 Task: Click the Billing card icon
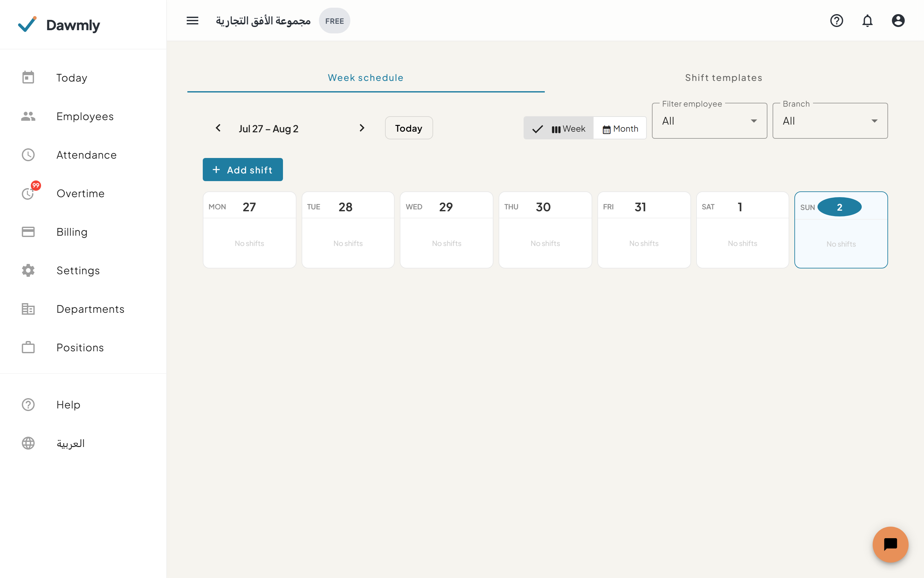[x=28, y=232]
